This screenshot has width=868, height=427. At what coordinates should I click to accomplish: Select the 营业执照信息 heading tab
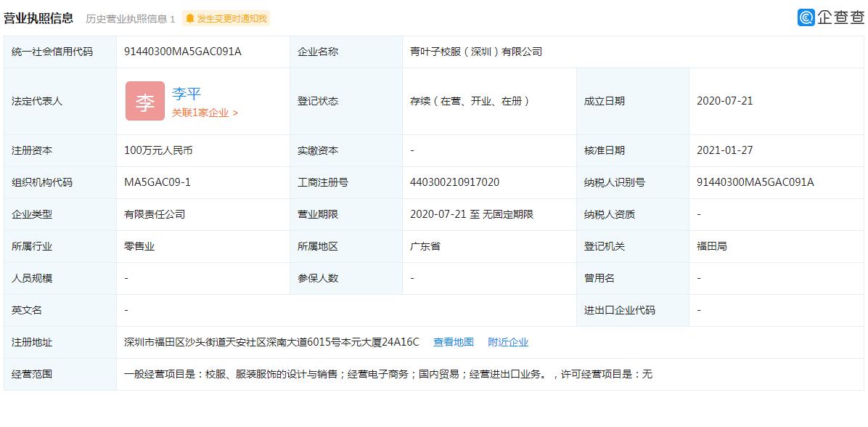click(x=38, y=18)
